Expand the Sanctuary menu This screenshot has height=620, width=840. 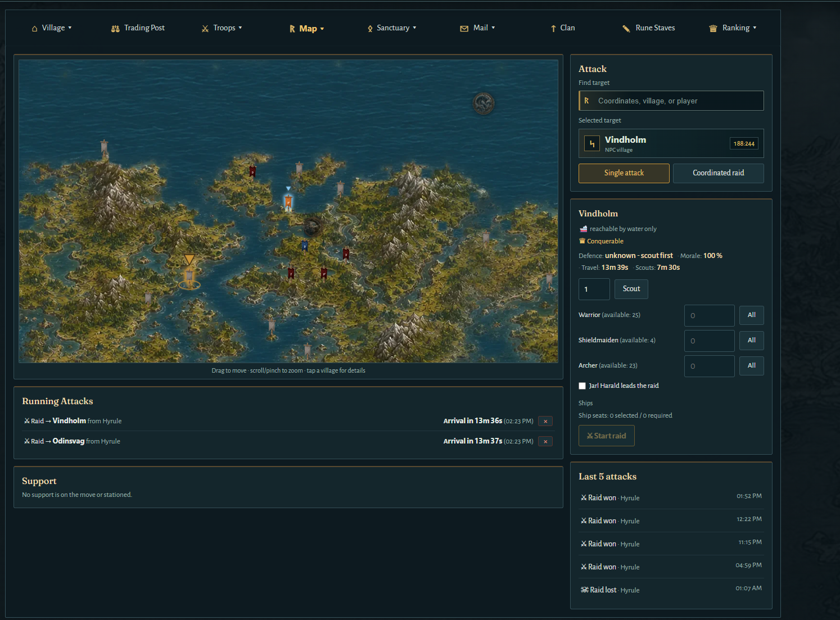click(392, 28)
